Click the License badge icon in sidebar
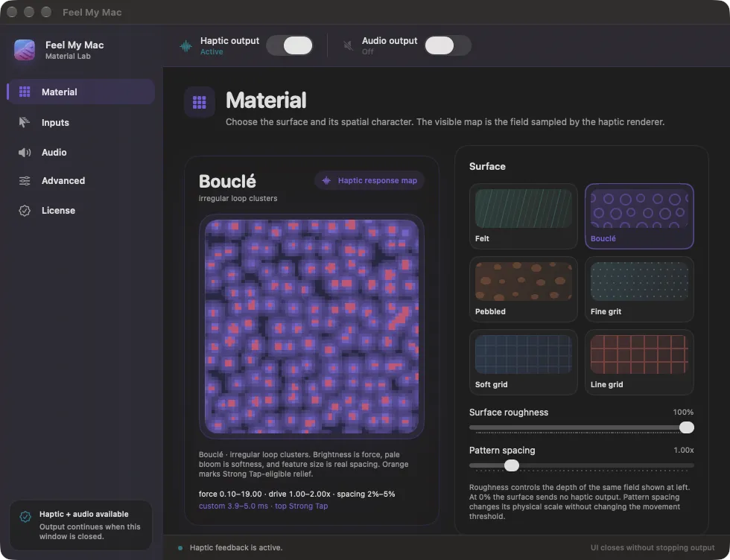This screenshot has width=730, height=560. (25, 211)
